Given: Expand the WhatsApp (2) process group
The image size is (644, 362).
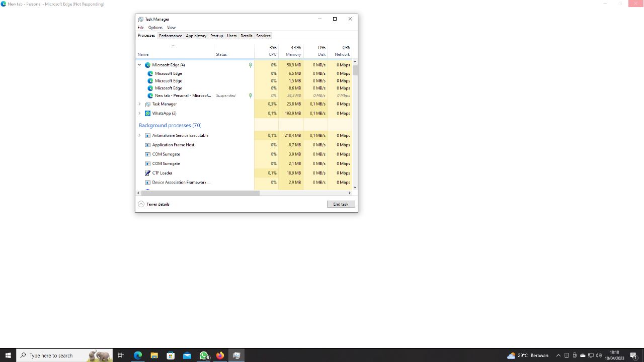Looking at the screenshot, I should coord(139,113).
